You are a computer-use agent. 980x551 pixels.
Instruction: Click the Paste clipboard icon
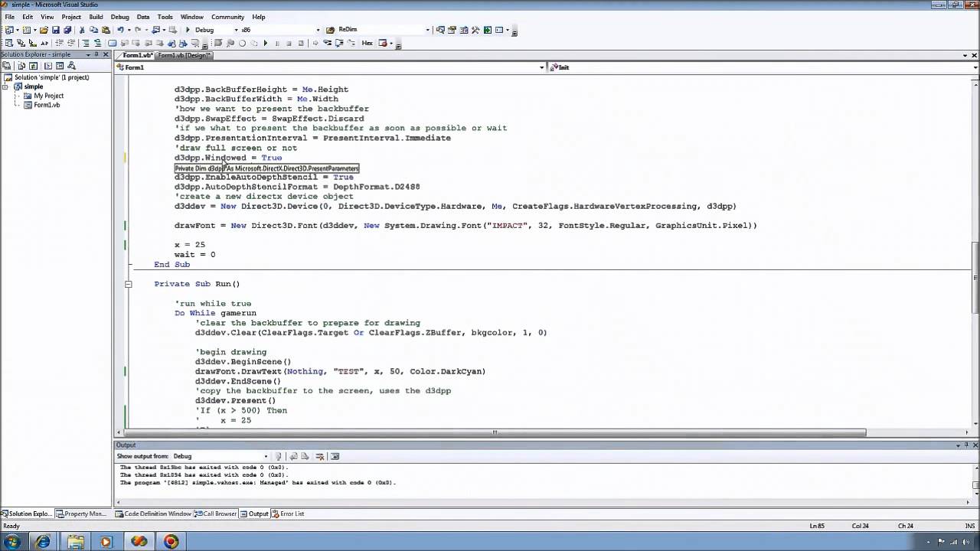(x=106, y=30)
